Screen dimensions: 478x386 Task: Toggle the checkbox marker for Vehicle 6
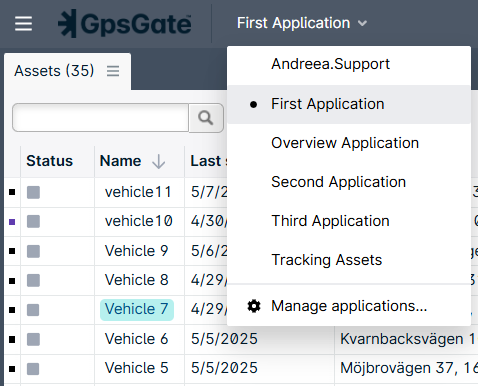(12, 340)
